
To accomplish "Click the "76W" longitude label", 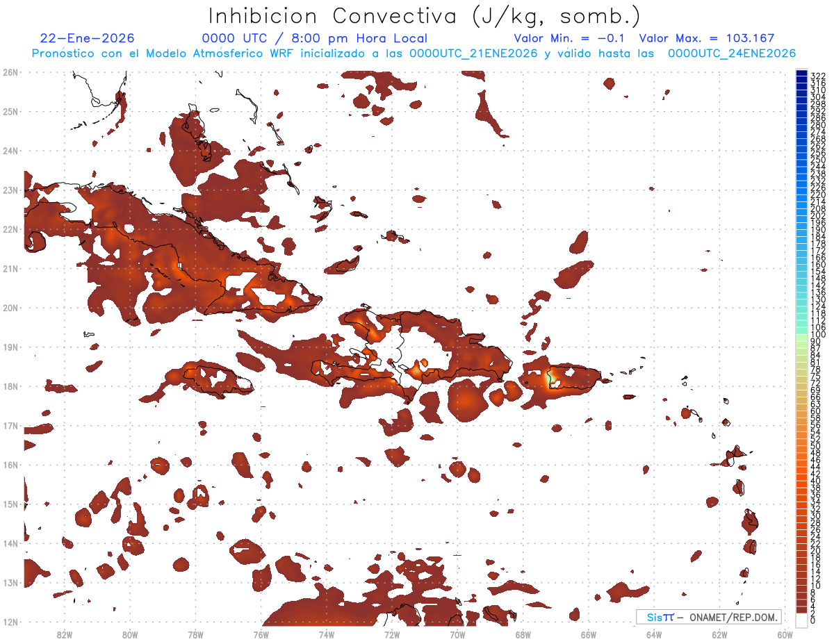I will click(x=261, y=634).
